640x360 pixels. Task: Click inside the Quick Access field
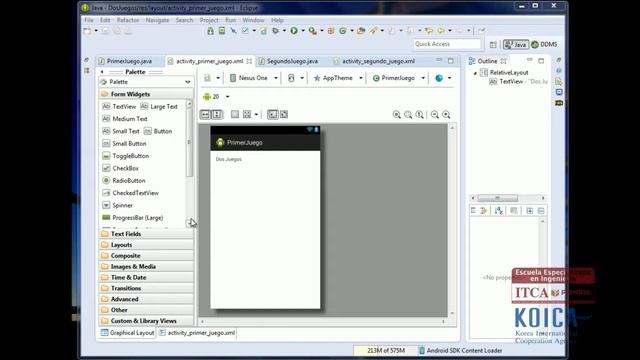pos(447,44)
